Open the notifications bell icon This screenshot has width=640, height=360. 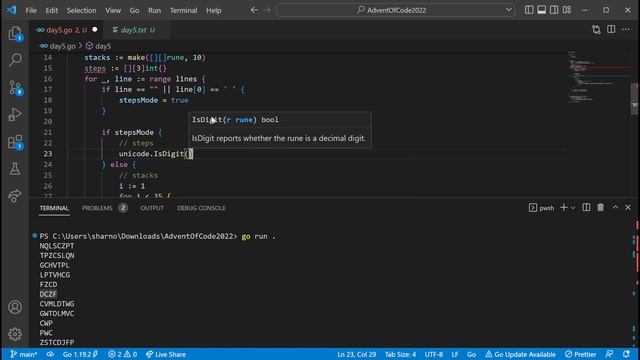627,354
